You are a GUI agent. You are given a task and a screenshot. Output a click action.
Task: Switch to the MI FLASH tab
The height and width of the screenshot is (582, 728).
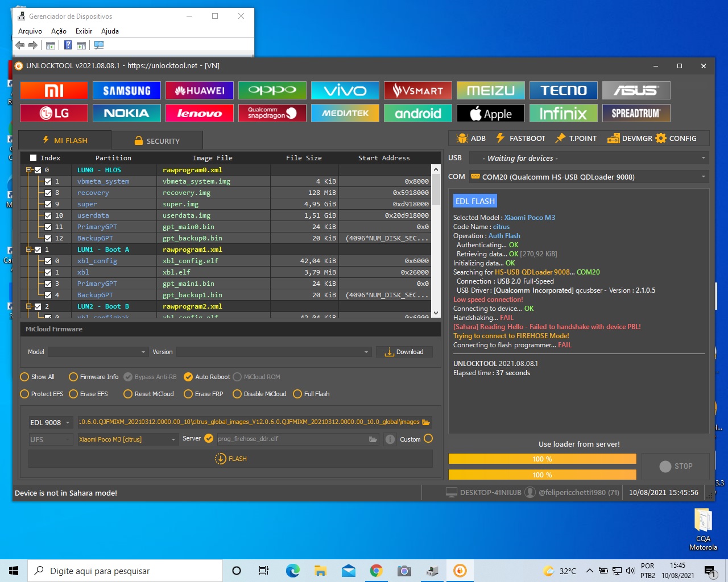pos(65,140)
